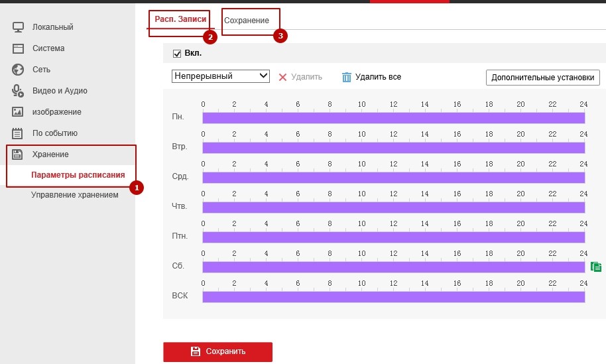Toggle the Вкл. enable checkbox
The image size is (606, 364).
click(x=177, y=53)
